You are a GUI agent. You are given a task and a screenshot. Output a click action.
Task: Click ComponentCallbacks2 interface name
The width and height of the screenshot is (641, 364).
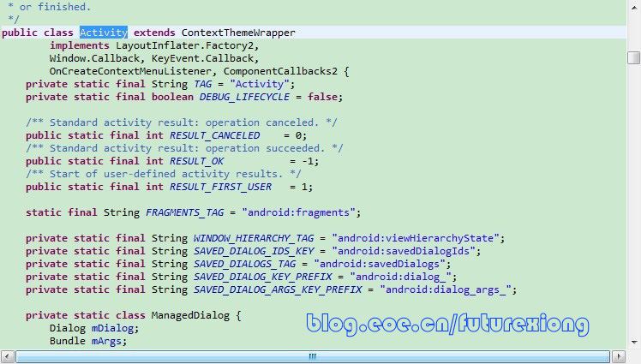(280, 71)
